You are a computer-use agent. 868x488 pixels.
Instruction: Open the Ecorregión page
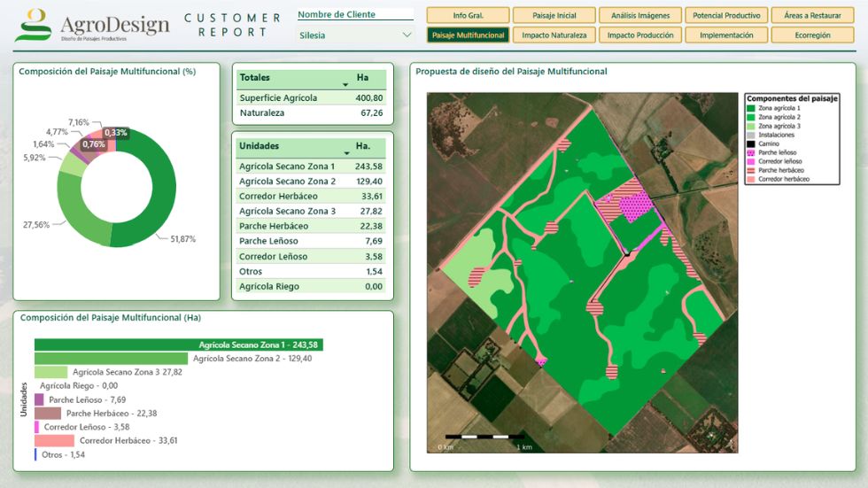[813, 35]
